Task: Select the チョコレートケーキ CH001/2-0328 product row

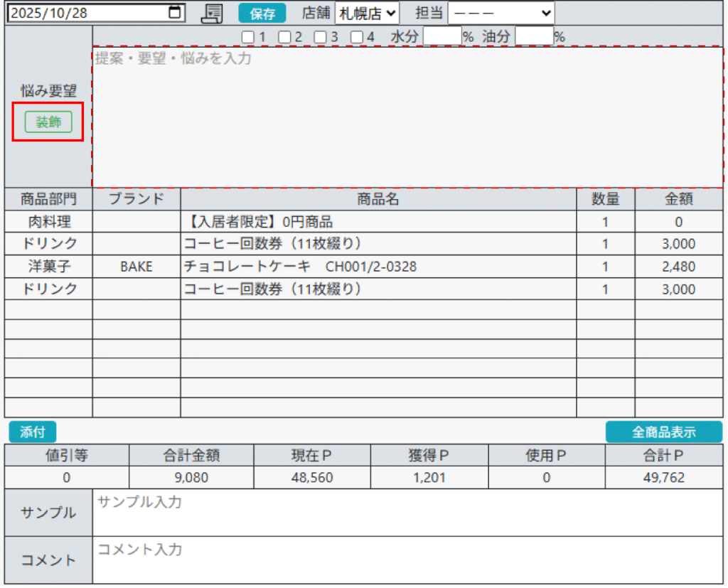Action: coord(378,267)
